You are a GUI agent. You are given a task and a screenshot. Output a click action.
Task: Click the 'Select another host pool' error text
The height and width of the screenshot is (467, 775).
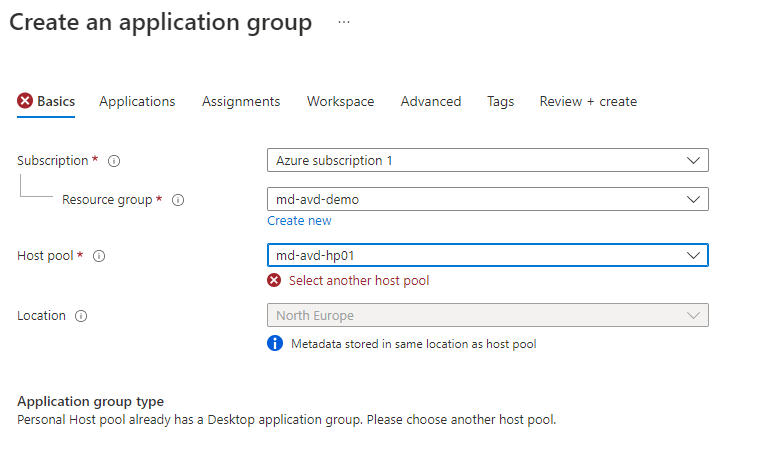pyautogui.click(x=359, y=281)
